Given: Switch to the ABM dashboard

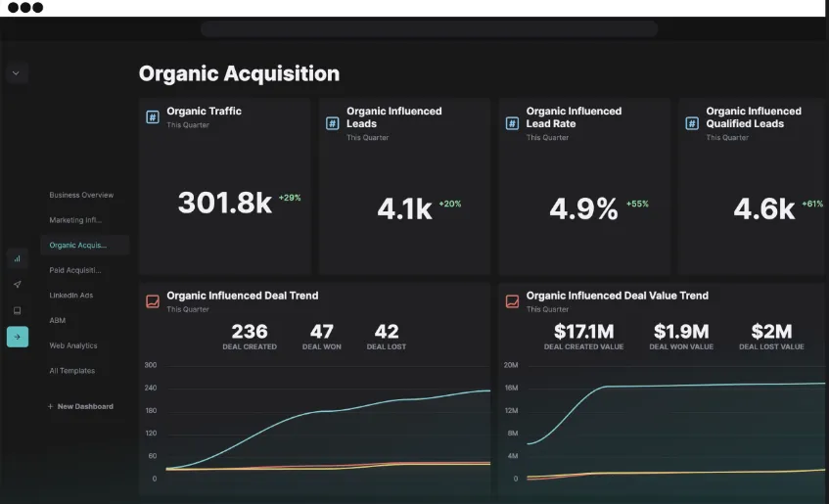Looking at the screenshot, I should coord(57,320).
